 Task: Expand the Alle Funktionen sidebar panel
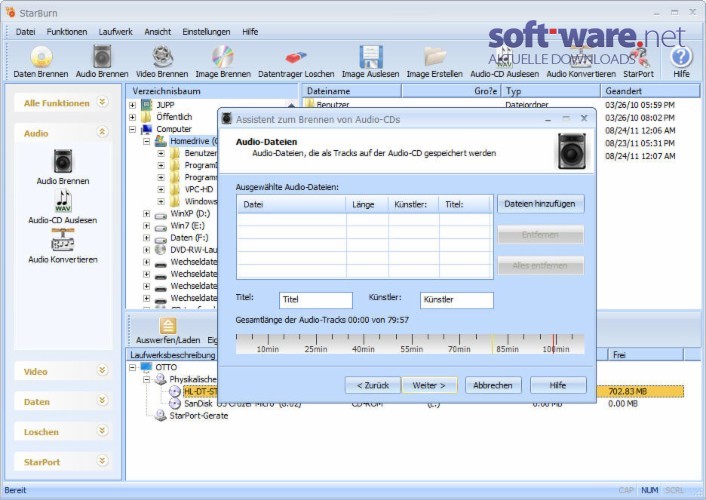click(103, 102)
